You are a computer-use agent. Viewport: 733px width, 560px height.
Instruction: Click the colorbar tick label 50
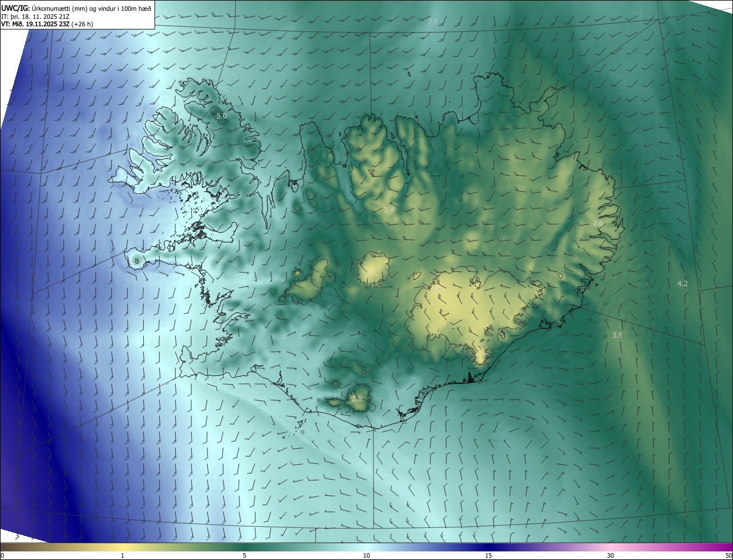pos(728,555)
